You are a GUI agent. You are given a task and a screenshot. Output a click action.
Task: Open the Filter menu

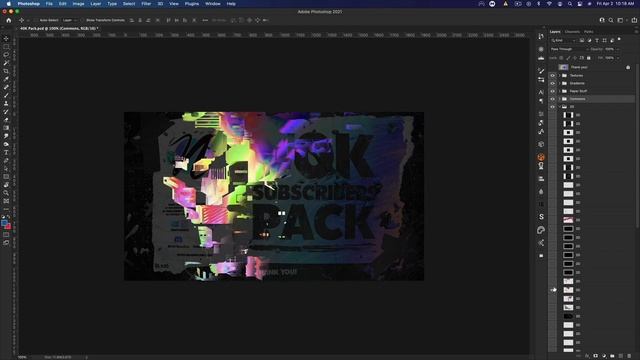[x=146, y=4]
